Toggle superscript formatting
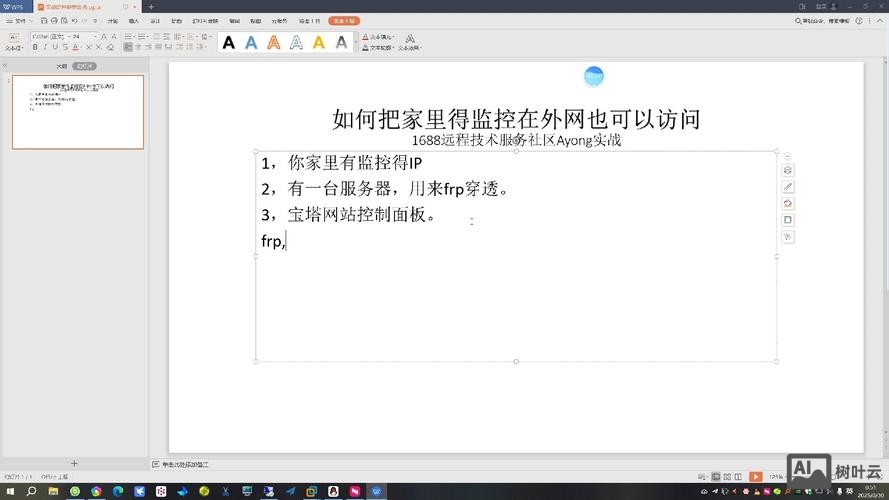This screenshot has width=889, height=500. point(88,47)
